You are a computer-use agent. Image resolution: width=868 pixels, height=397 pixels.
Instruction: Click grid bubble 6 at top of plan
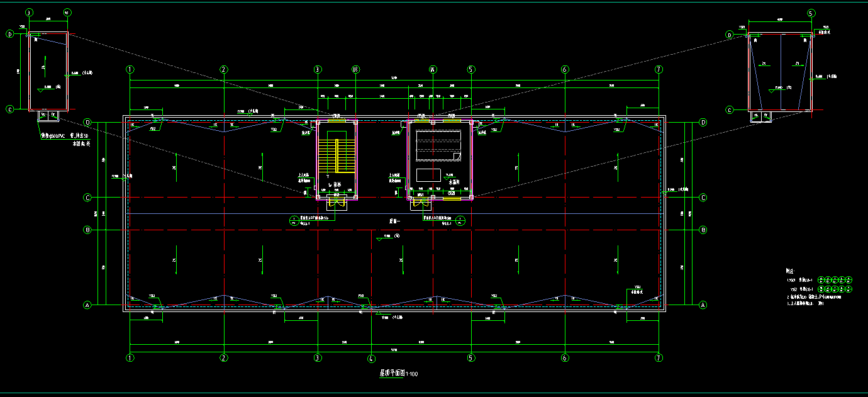click(x=565, y=69)
